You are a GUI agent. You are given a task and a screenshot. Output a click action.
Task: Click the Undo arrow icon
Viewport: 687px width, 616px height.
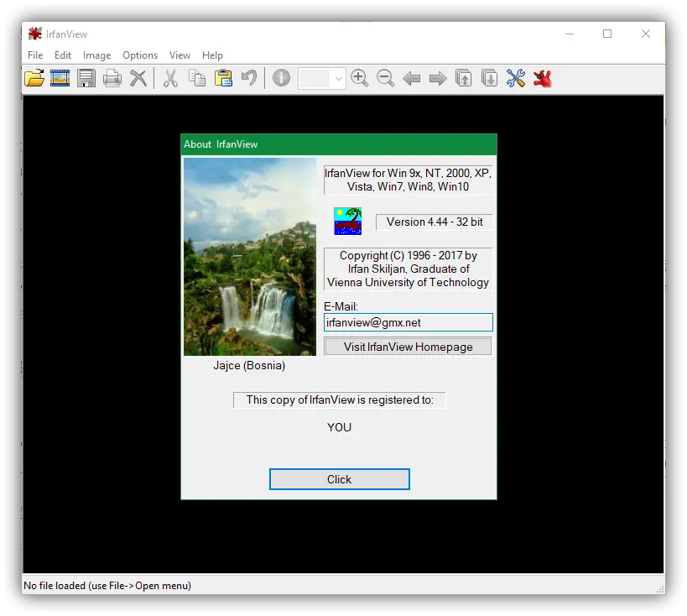(x=249, y=79)
